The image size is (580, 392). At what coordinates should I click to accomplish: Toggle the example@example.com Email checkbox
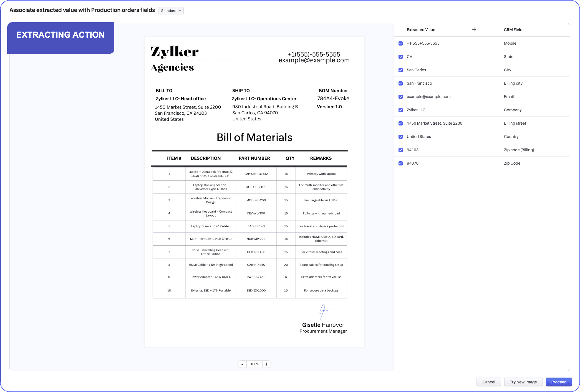[x=400, y=97]
